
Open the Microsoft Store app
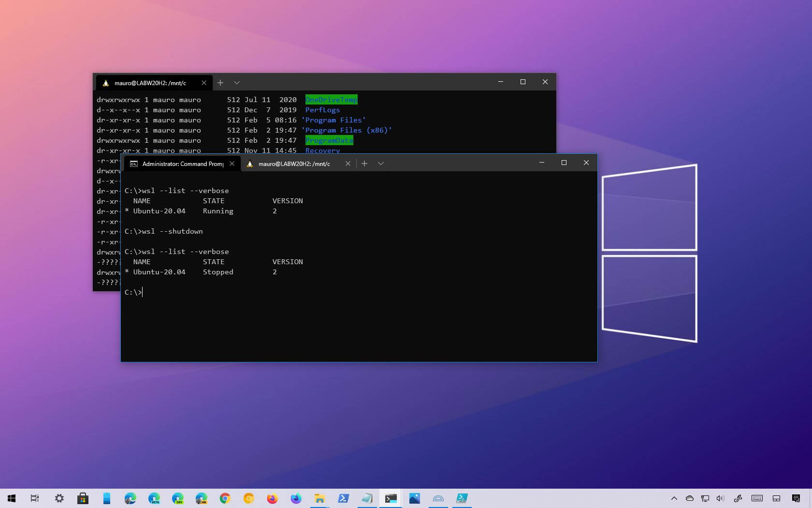pos(83,498)
